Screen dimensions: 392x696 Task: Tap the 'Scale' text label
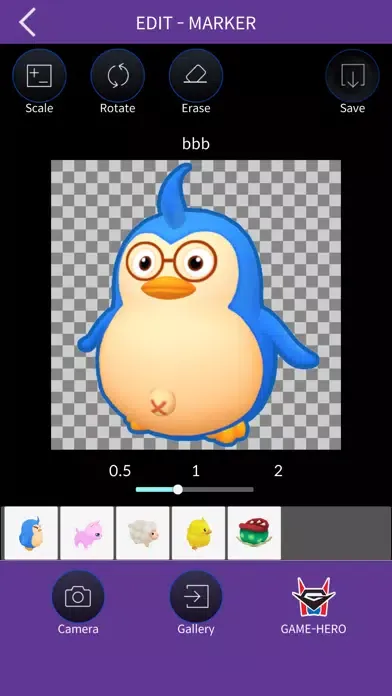(x=39, y=108)
